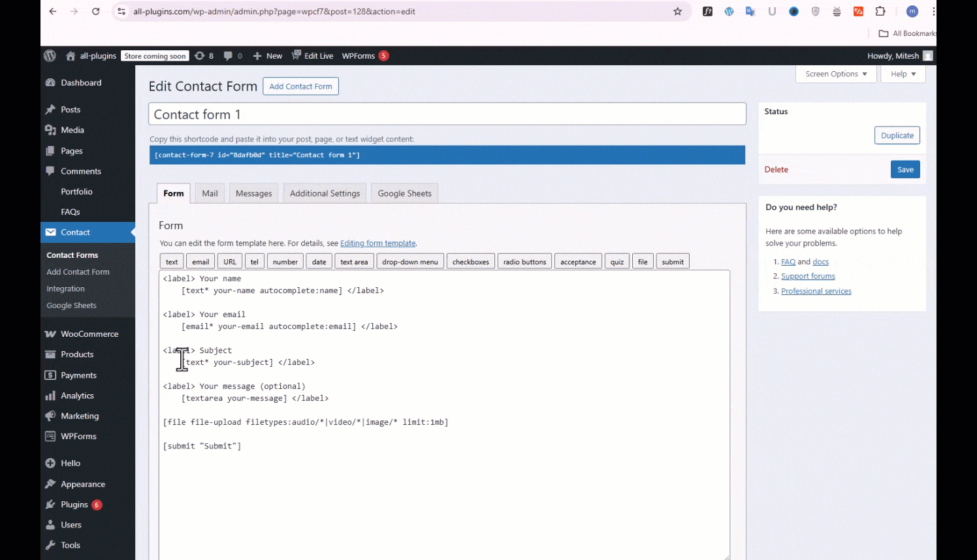The width and height of the screenshot is (977, 560).
Task: Open the Editing form template link
Action: tap(377, 243)
